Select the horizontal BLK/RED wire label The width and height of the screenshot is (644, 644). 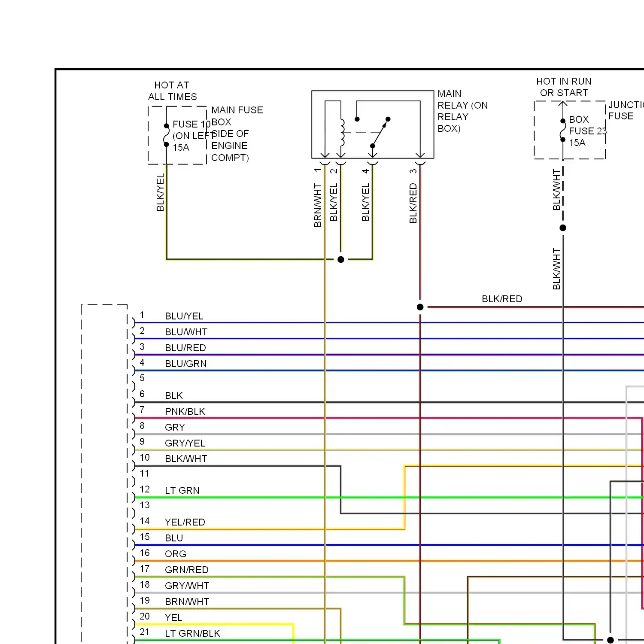[502, 299]
